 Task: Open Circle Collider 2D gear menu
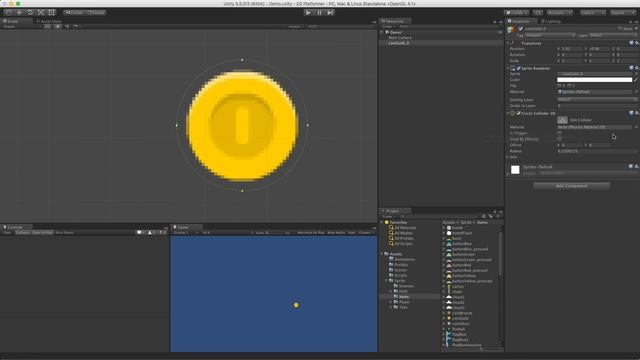[x=637, y=113]
